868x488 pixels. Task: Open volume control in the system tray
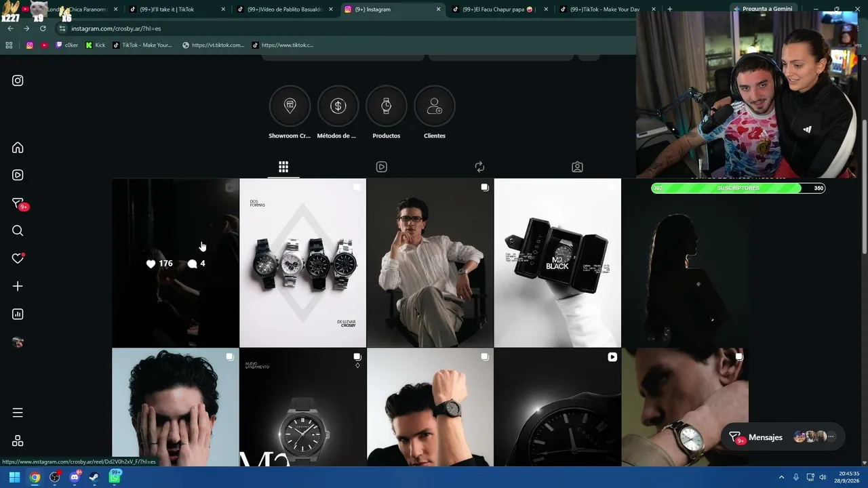click(823, 477)
